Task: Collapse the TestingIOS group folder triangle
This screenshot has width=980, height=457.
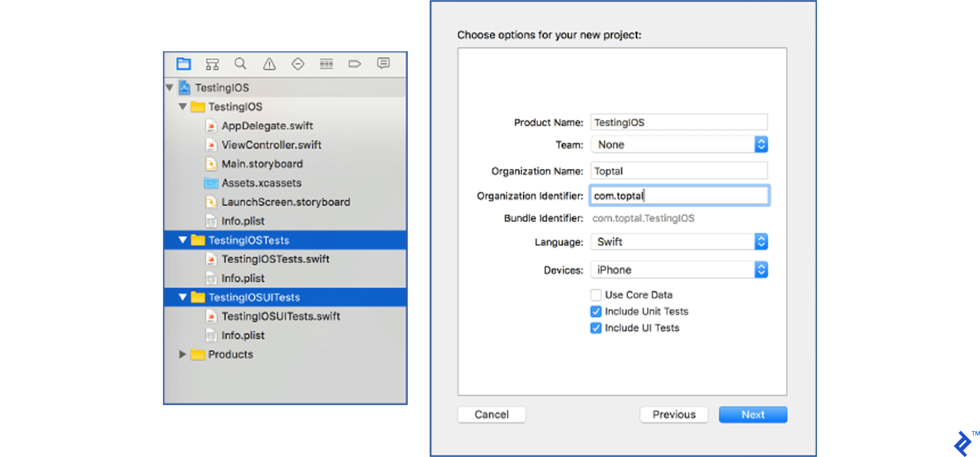Action: pyautogui.click(x=183, y=107)
